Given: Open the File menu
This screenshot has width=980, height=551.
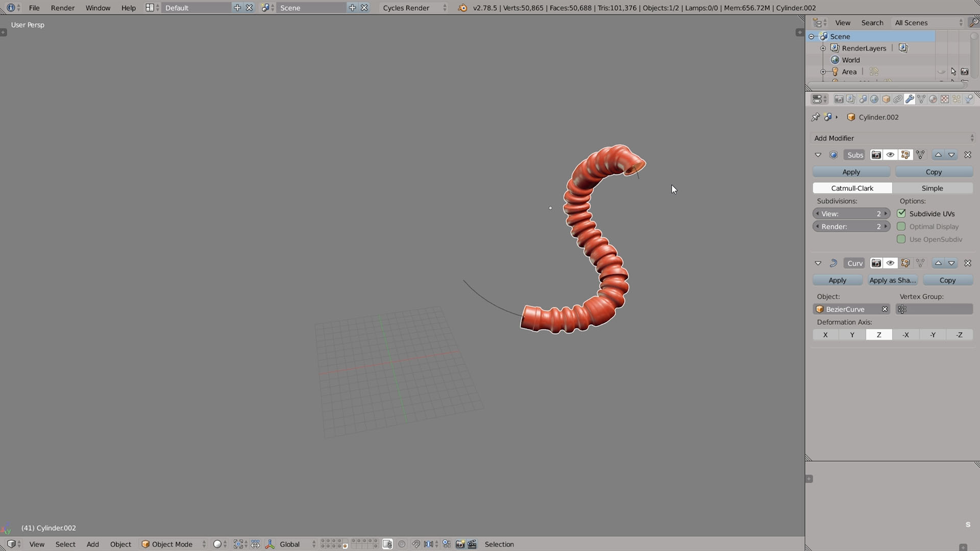Looking at the screenshot, I should coord(34,8).
